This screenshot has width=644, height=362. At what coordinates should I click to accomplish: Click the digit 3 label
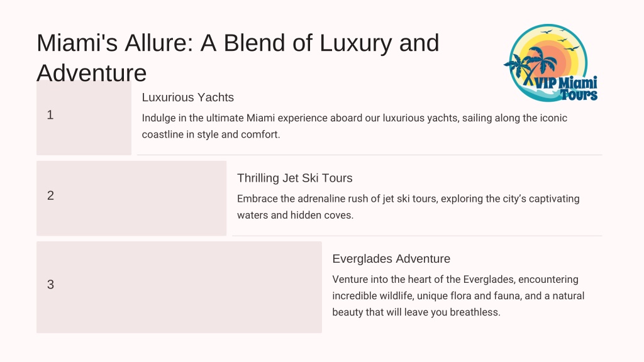point(50,285)
